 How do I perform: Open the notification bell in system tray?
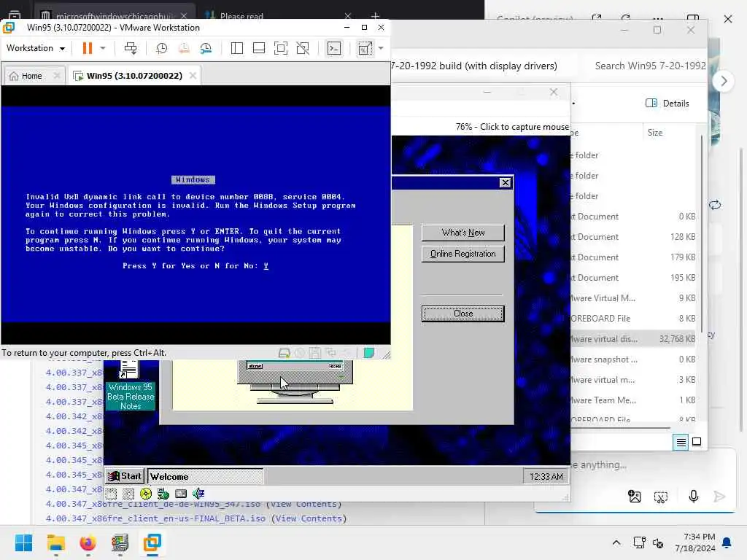coord(727,542)
